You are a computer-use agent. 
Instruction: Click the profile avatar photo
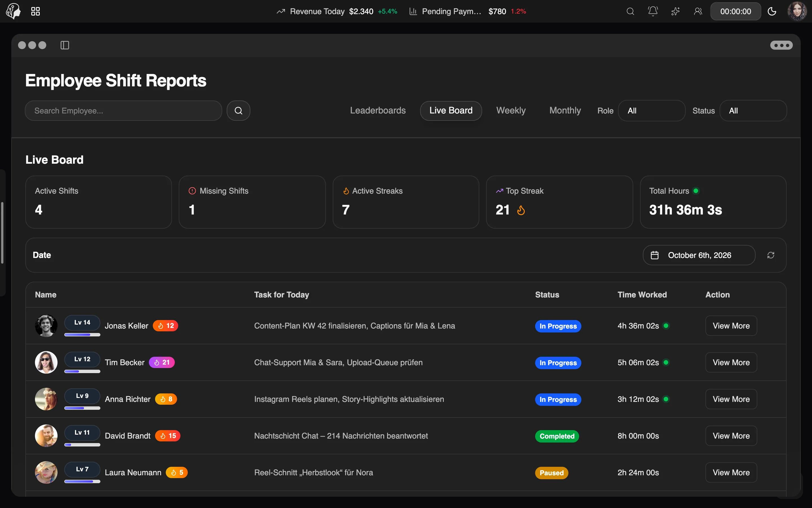pos(797,11)
